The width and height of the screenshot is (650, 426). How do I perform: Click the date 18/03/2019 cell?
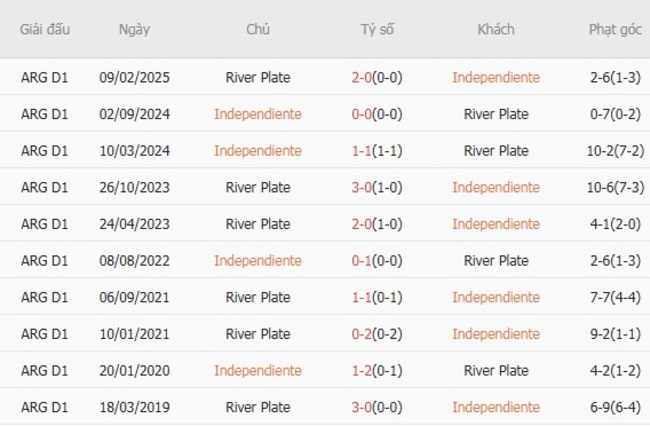134,407
